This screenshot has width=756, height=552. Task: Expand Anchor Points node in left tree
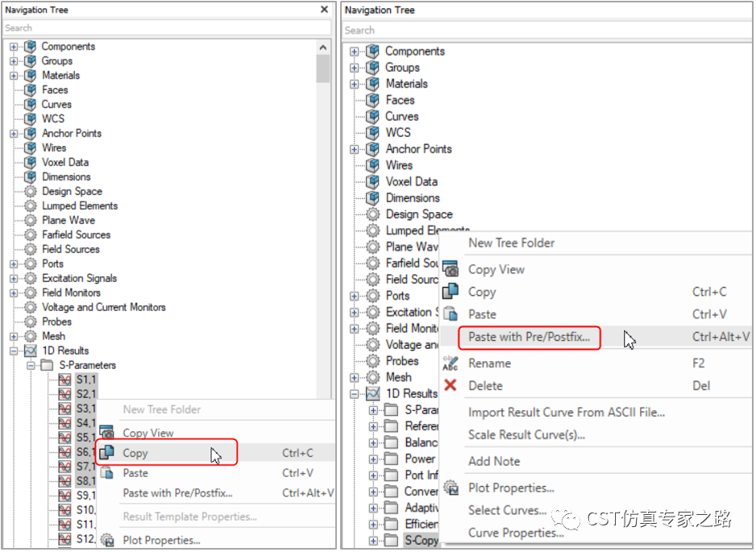[x=14, y=134]
